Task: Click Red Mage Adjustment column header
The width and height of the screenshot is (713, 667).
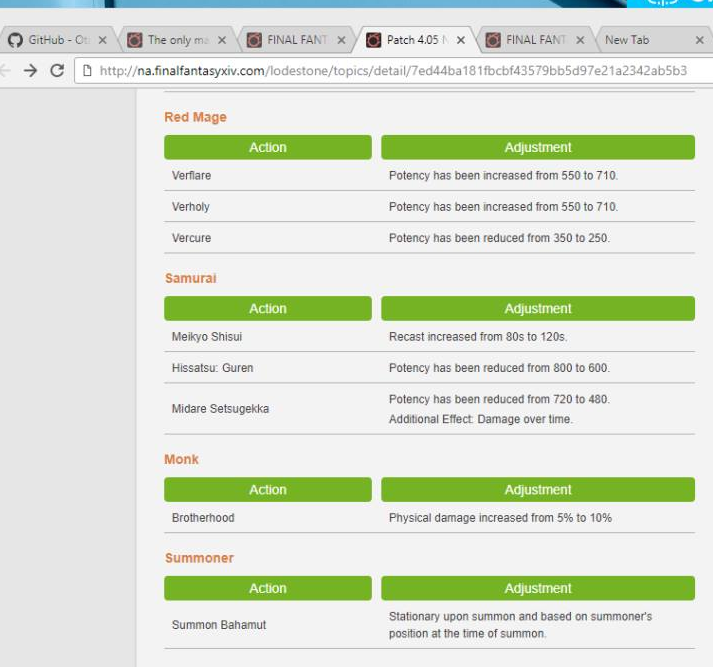Action: (538, 147)
